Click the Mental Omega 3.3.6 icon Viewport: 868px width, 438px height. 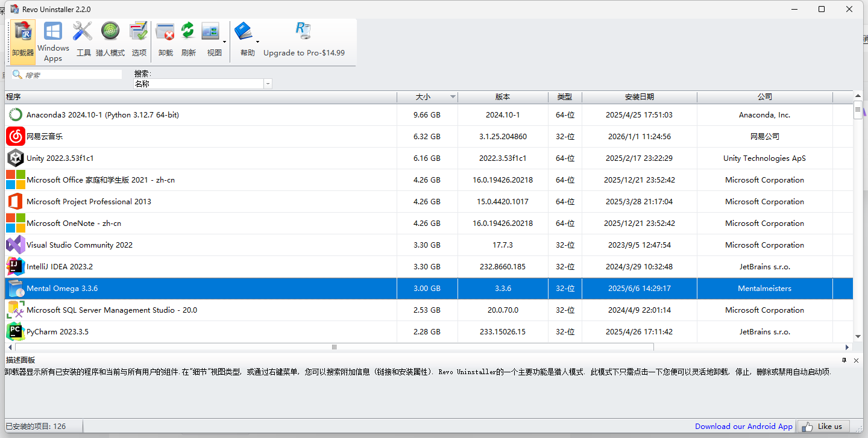tap(16, 288)
